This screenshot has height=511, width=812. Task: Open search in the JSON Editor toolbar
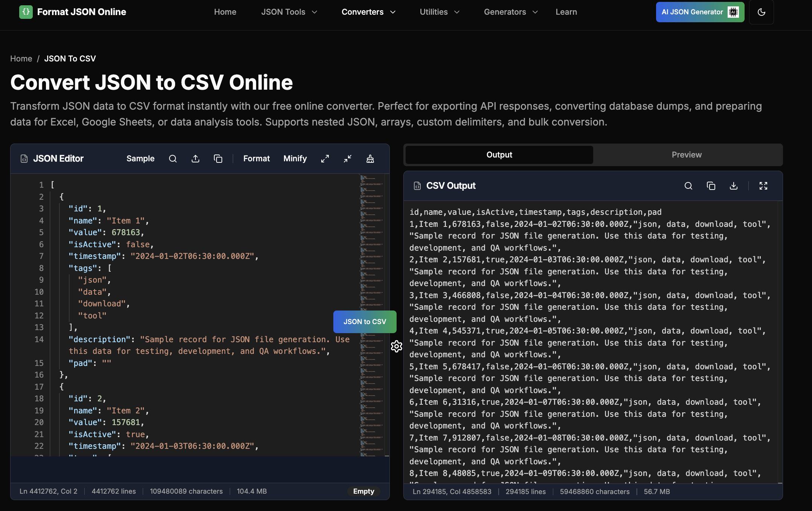click(173, 158)
